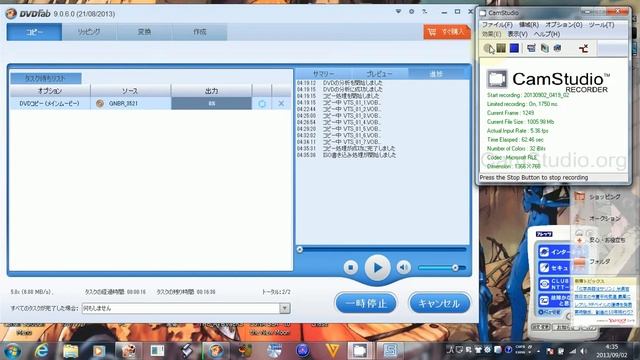640x360 pixels.
Task: Click CamStudio screen annotations toolbar icon
Action: (x=558, y=48)
